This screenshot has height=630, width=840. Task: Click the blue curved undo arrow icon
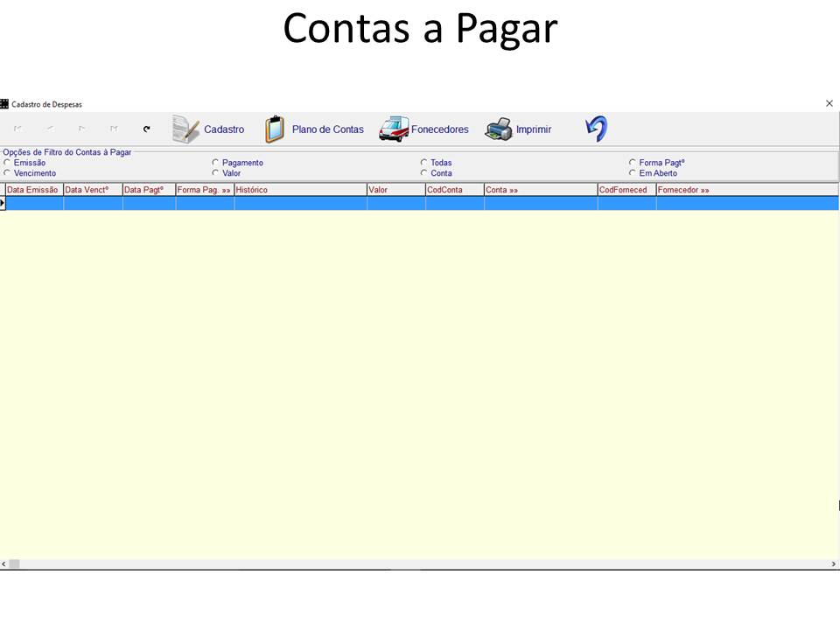click(595, 128)
